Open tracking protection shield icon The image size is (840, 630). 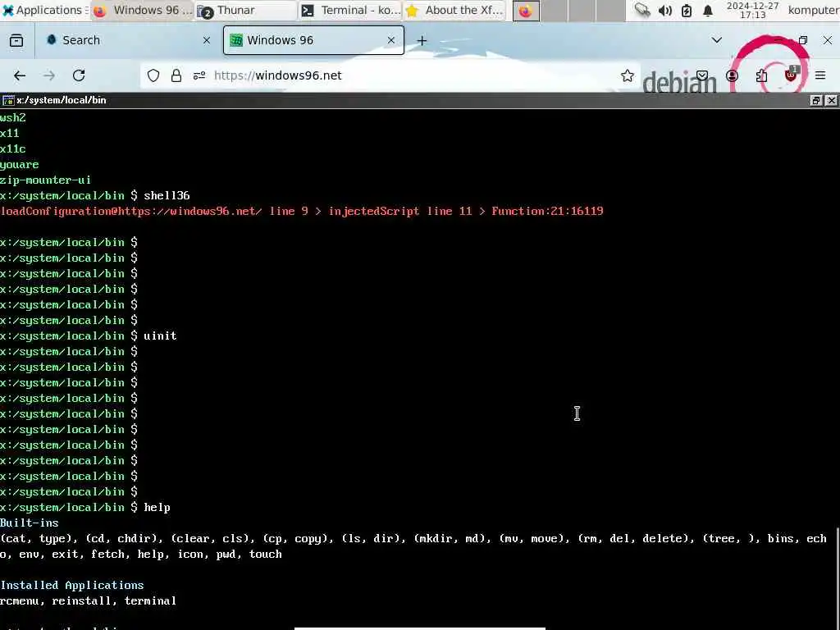coord(153,75)
